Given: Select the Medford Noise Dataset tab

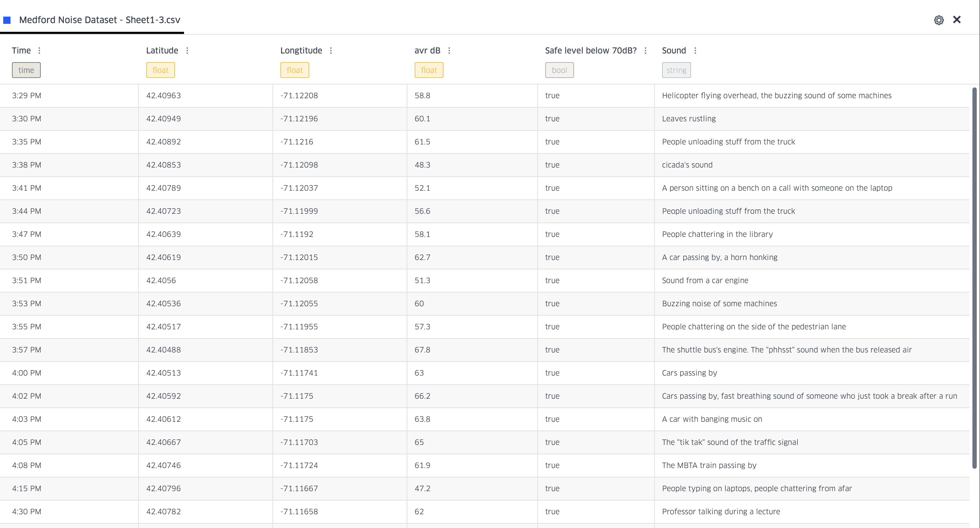Looking at the screenshot, I should [x=99, y=20].
